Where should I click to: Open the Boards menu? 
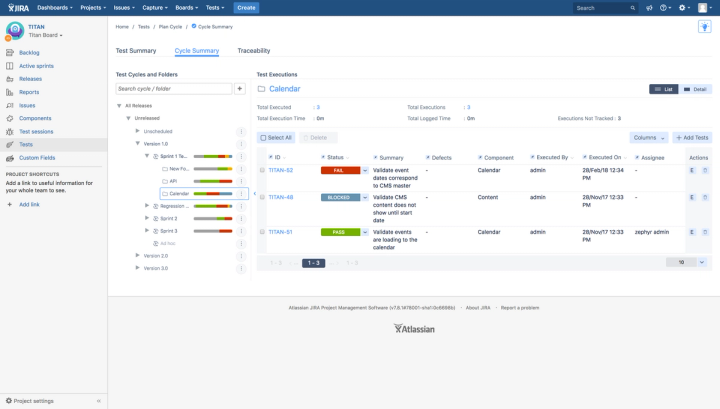pos(186,8)
